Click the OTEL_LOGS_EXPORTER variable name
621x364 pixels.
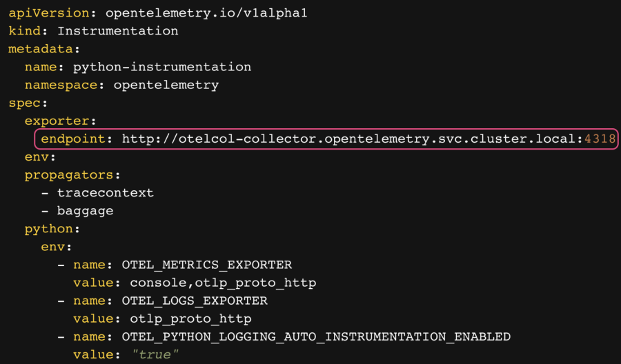point(195,301)
